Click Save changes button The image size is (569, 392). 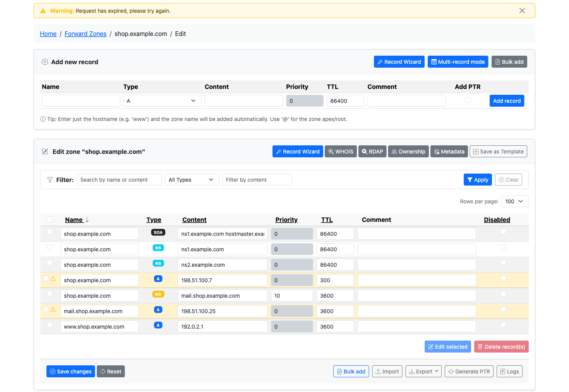[x=70, y=372]
